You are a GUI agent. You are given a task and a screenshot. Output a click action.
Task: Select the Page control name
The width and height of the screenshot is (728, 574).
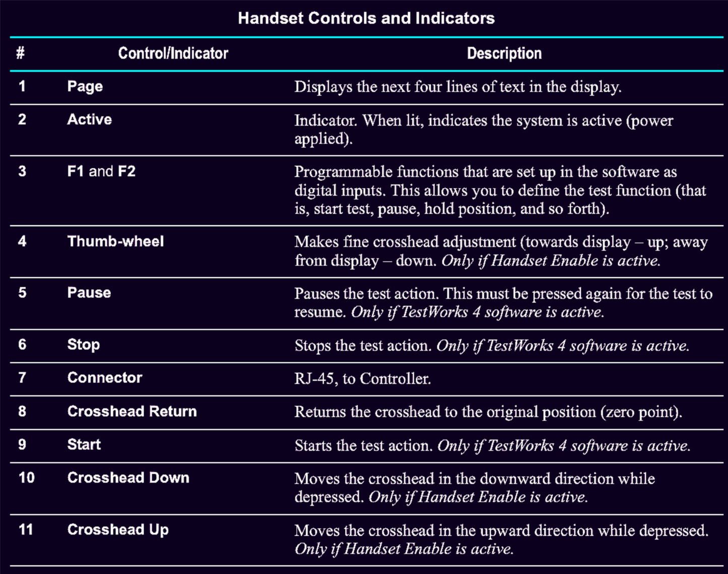85,87
